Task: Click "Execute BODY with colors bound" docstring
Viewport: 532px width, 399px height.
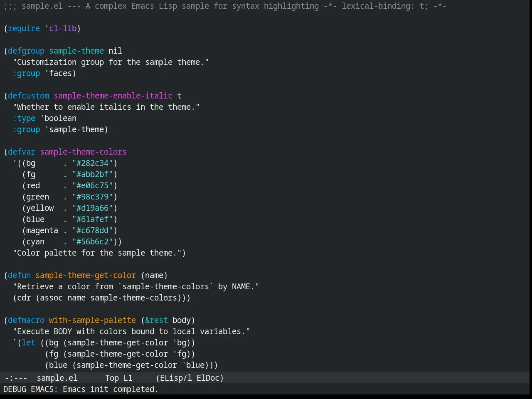Action: point(131,331)
